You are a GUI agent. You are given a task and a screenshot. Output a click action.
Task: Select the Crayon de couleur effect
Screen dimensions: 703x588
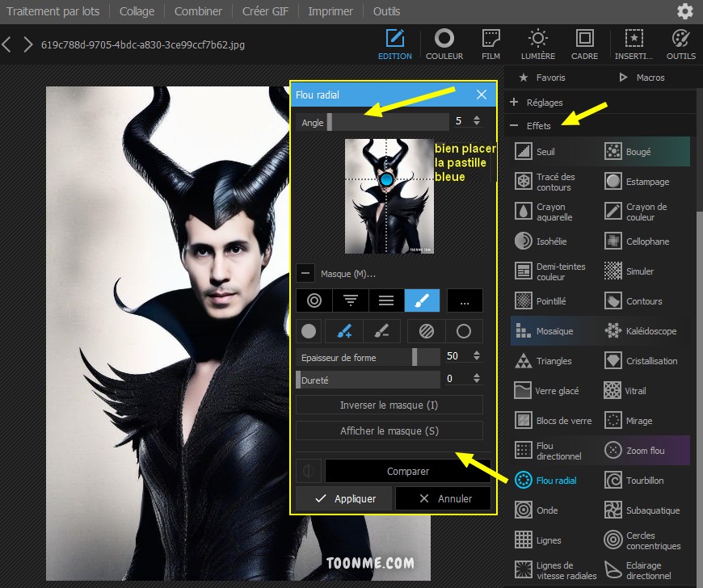(x=645, y=212)
